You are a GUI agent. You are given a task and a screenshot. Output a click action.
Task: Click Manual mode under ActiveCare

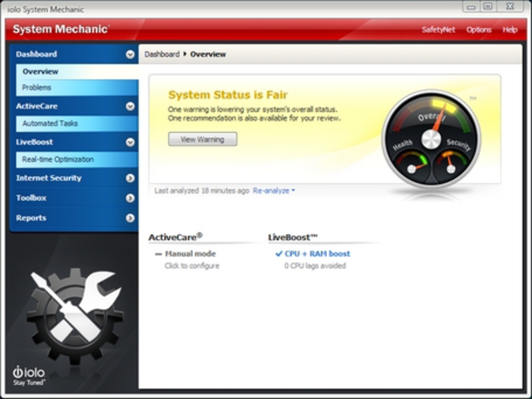pyautogui.click(x=190, y=254)
